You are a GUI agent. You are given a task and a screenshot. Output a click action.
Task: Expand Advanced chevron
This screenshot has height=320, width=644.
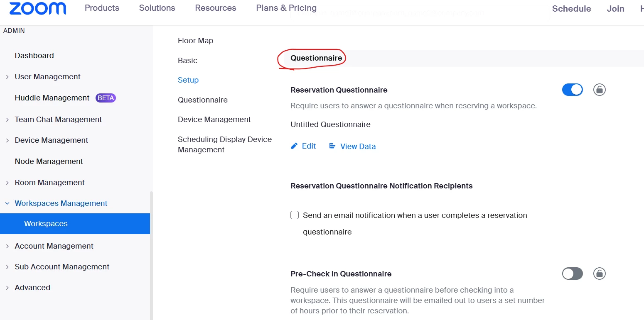pos(7,288)
